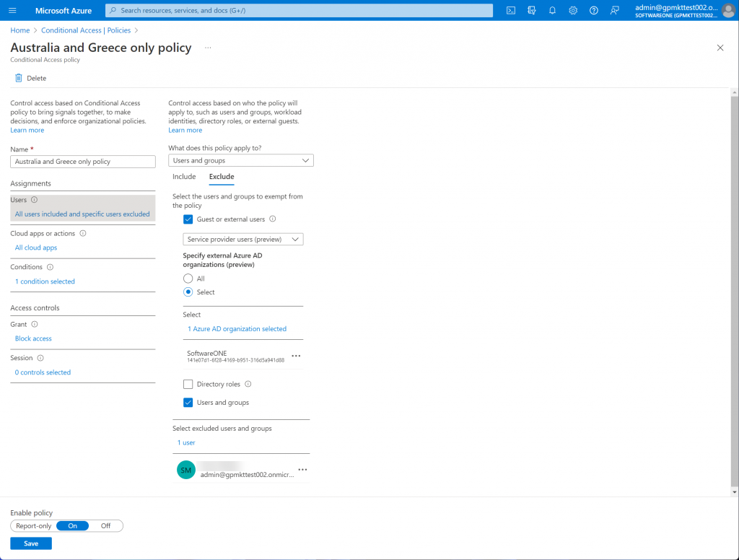Select the All organizations radio button
739x560 pixels.
click(x=188, y=279)
